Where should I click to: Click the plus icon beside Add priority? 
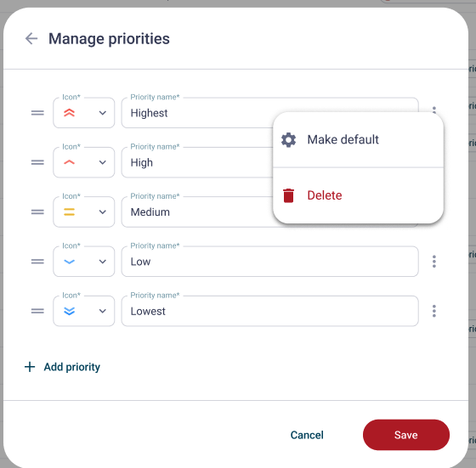(x=30, y=367)
